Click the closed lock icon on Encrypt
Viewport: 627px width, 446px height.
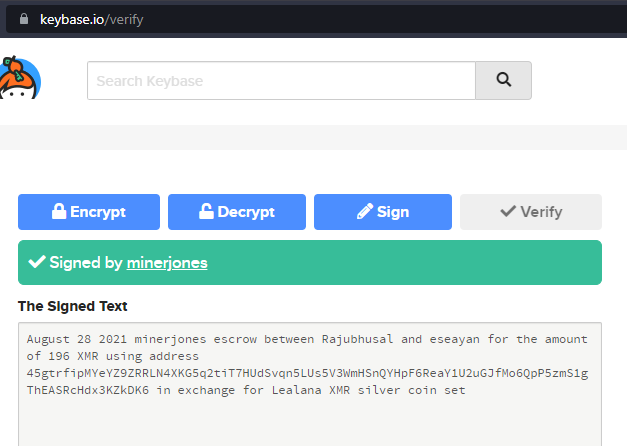pyautogui.click(x=59, y=211)
